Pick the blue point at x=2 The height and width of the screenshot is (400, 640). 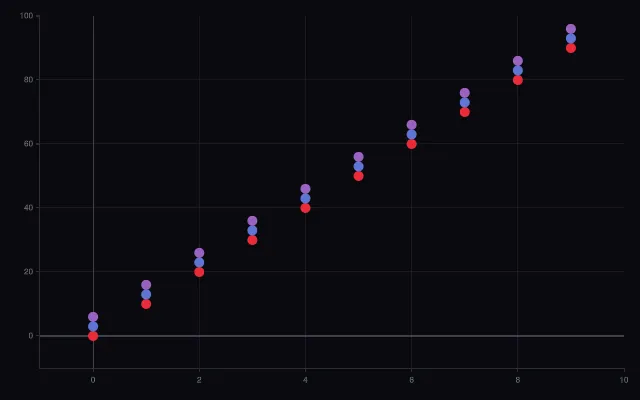(x=199, y=262)
